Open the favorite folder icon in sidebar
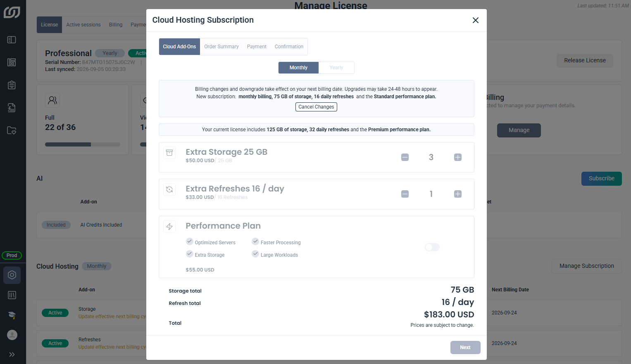 coord(12,130)
